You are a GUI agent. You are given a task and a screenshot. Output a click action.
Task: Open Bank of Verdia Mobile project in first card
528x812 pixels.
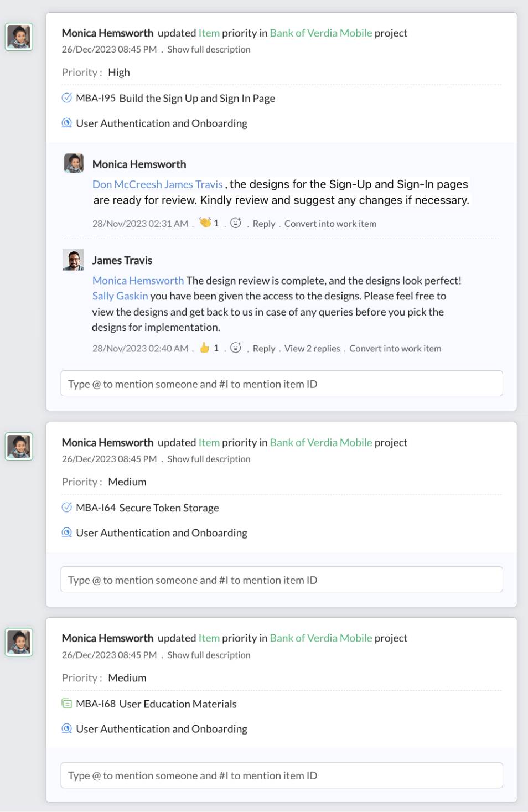coord(321,33)
